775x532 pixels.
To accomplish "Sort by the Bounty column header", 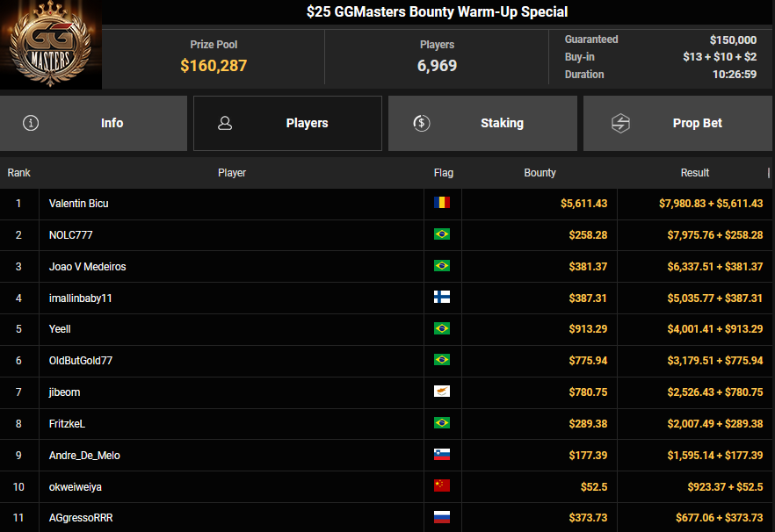I will click(x=540, y=173).
